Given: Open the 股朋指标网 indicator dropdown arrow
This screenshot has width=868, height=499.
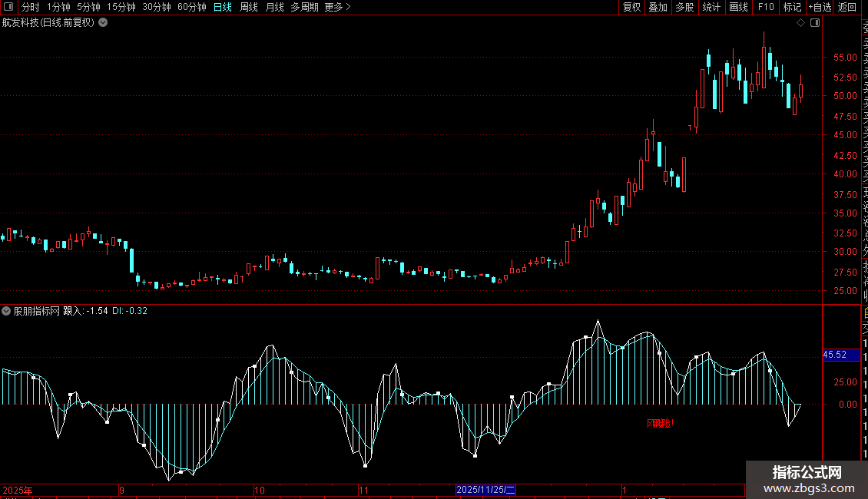Looking at the screenshot, I should point(6,311).
